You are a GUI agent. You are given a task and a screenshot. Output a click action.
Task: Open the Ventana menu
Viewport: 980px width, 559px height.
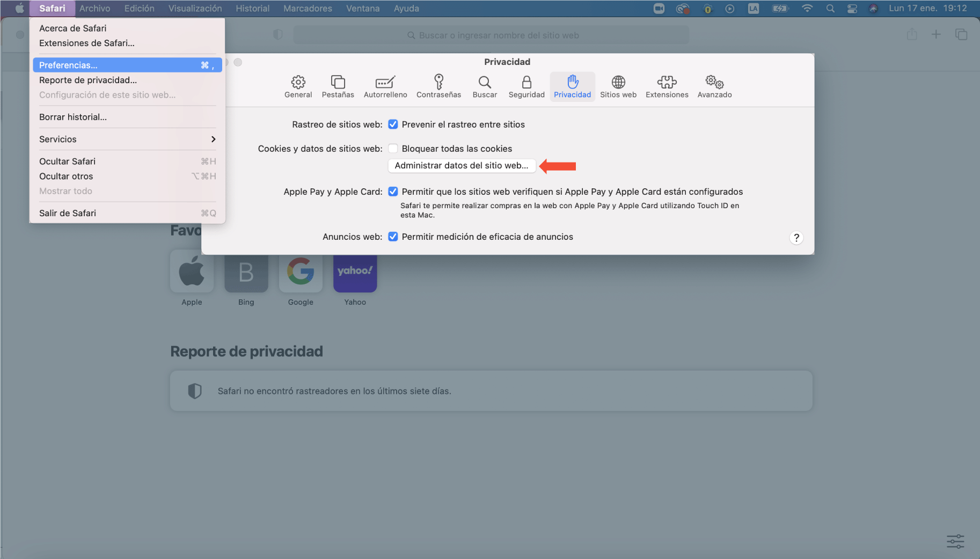coord(363,9)
